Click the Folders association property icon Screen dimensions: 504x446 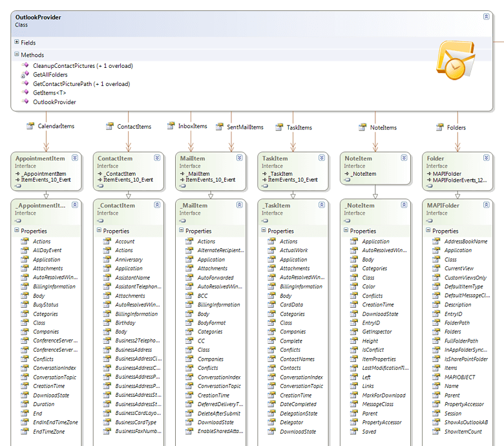(439, 127)
